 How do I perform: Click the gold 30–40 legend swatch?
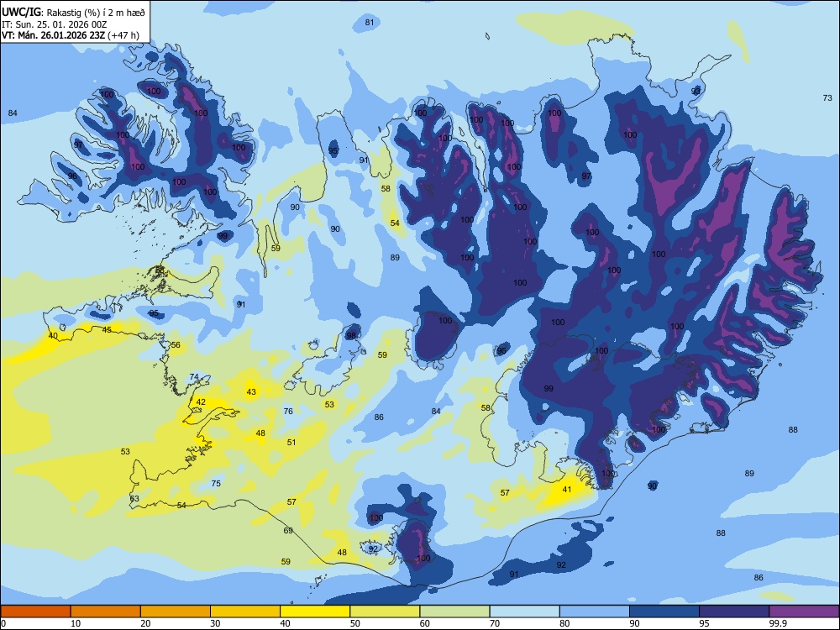[245, 612]
